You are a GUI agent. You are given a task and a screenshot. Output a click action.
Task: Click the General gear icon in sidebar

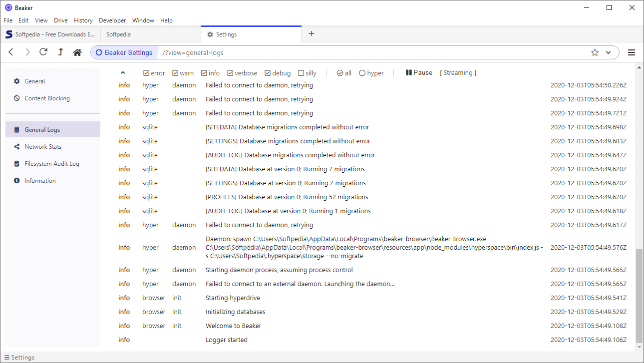17,81
